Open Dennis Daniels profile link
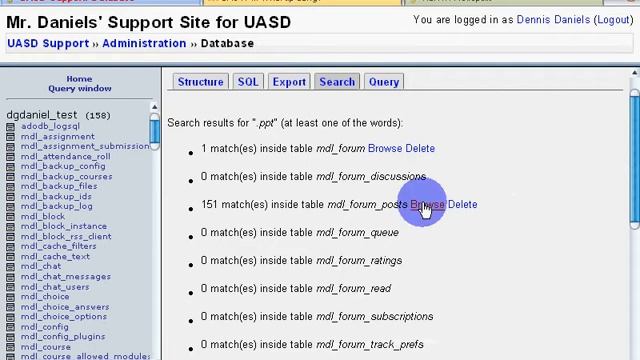640x360 pixels. (553, 20)
